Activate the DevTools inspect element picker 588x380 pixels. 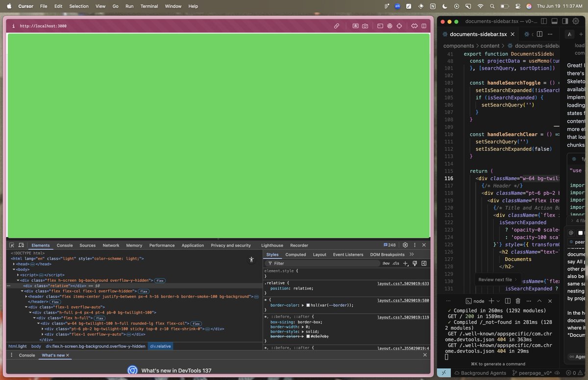pos(12,245)
